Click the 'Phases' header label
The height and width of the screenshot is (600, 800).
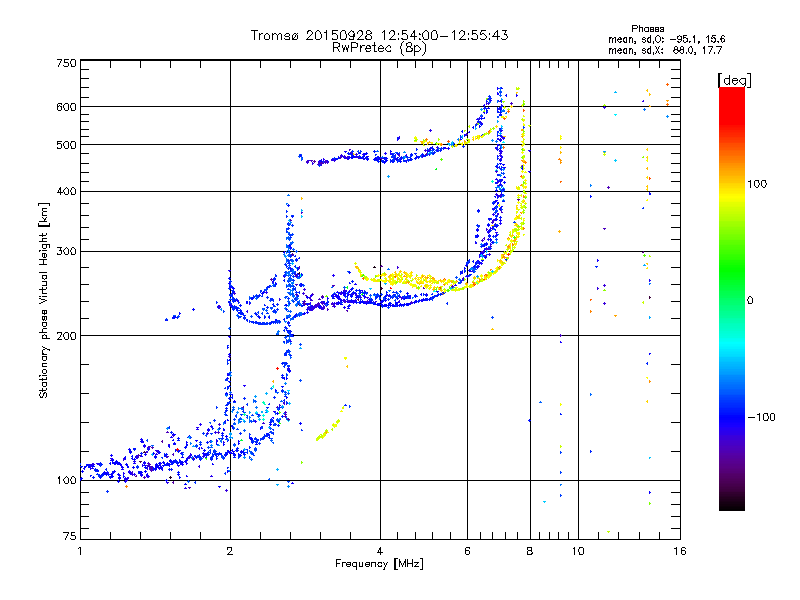pos(647,29)
